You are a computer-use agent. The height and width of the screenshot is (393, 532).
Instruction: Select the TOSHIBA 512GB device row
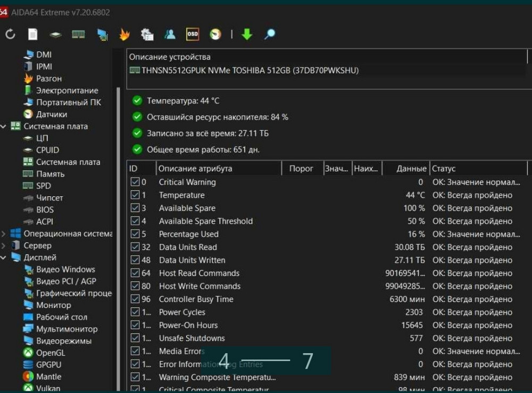click(250, 71)
